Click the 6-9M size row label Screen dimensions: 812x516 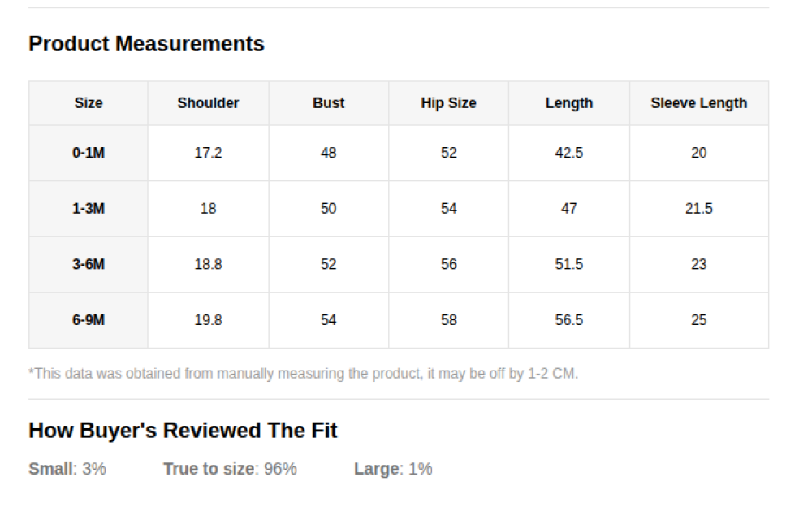89,320
